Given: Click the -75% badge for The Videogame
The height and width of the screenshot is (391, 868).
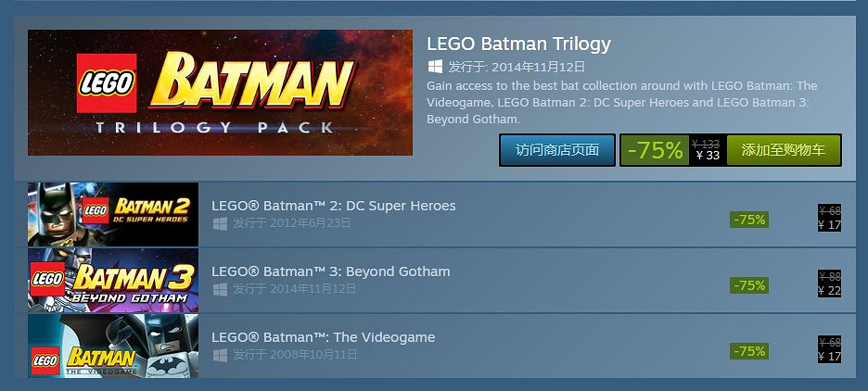Looking at the screenshot, I should coord(748,351).
